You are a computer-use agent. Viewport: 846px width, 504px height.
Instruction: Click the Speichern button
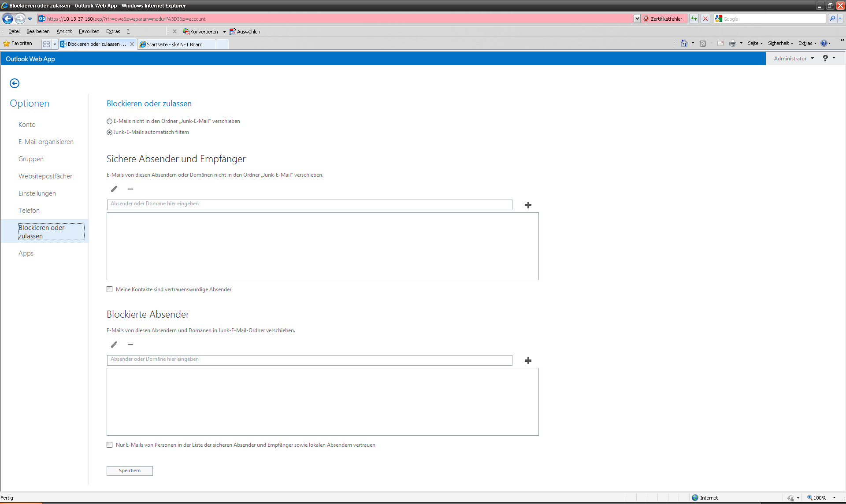(x=130, y=471)
